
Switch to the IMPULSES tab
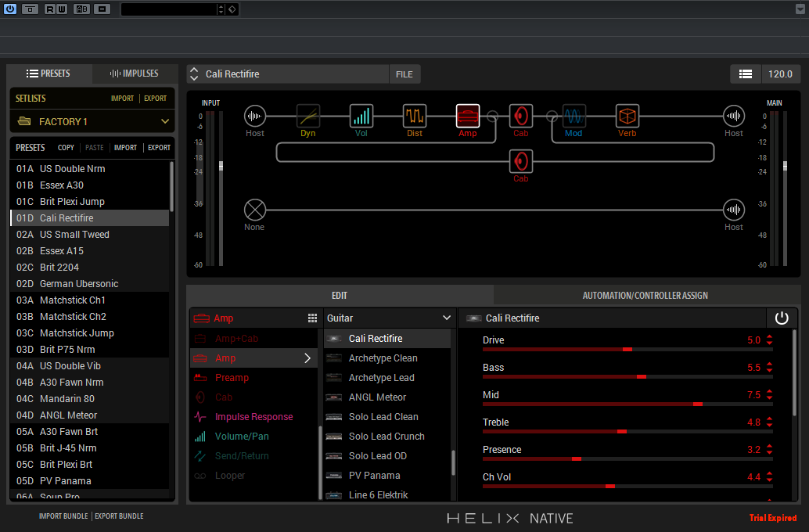click(x=134, y=74)
